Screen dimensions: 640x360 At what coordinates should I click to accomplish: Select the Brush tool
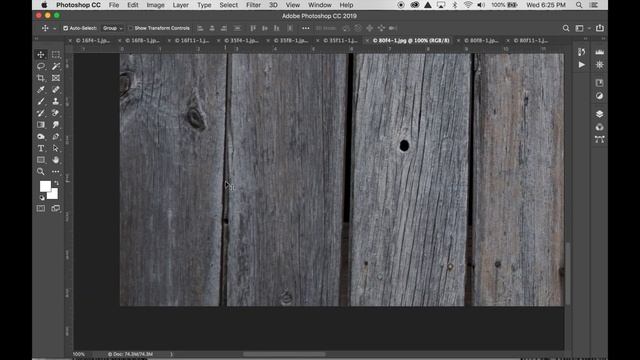pos(41,101)
